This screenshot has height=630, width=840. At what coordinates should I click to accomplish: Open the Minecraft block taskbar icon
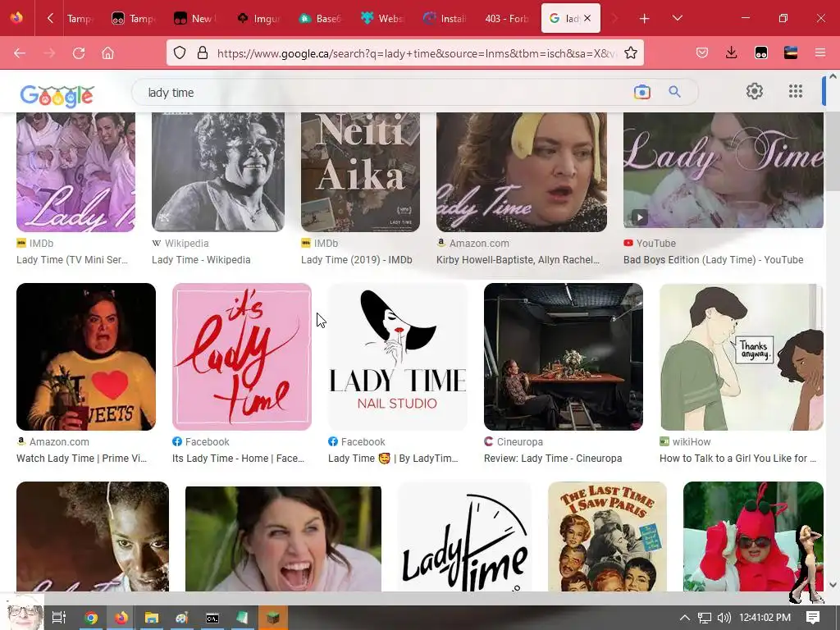tap(273, 618)
